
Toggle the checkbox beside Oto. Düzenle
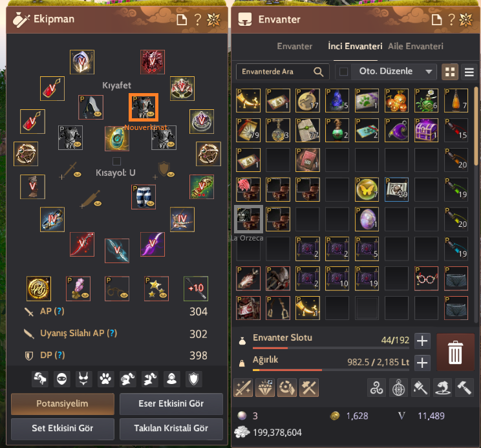point(343,72)
